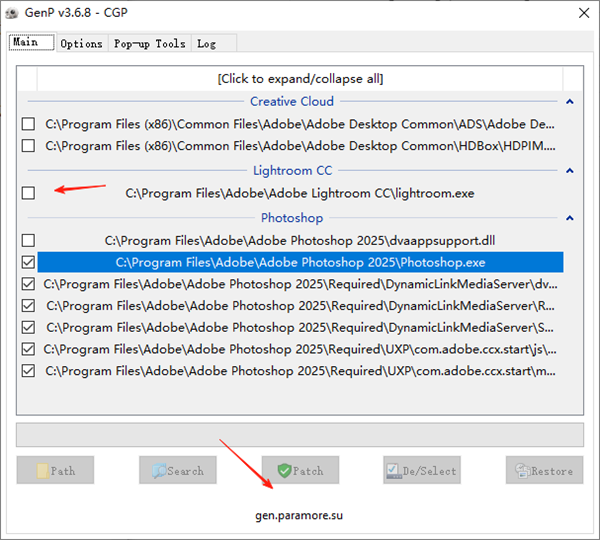Screen dimensions: 600x540
Task: Open the gen.paramore.su link
Action: coord(299,516)
